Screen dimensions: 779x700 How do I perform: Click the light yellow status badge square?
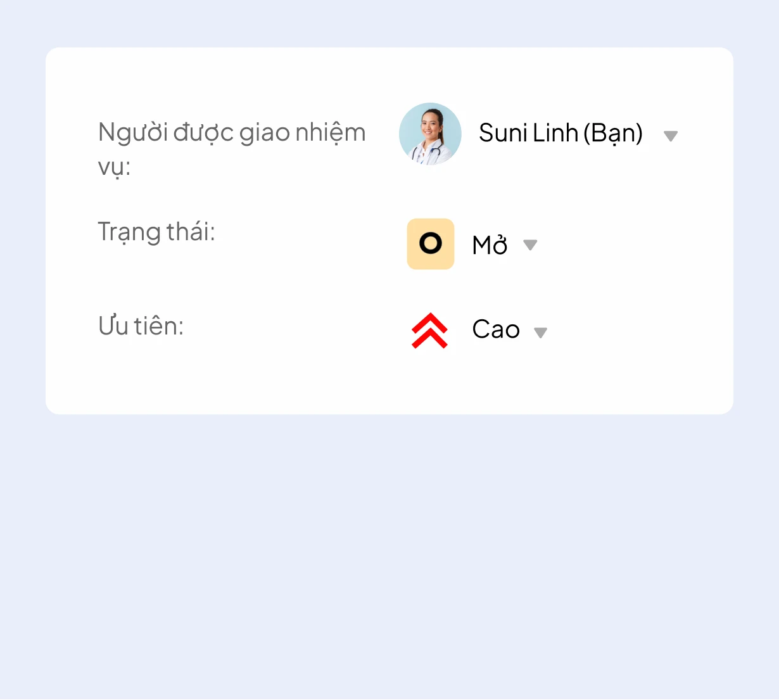(x=431, y=244)
